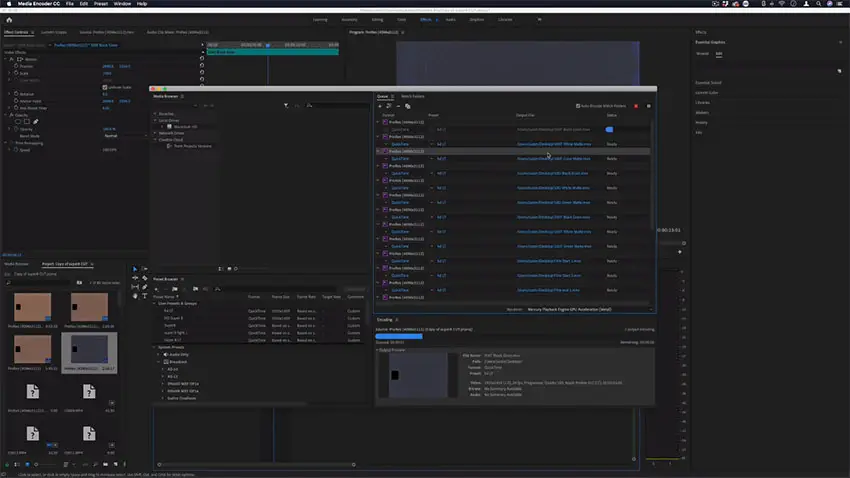850x478 pixels.
Task: Collapse the Local Drives tree node
Action: 155,120
